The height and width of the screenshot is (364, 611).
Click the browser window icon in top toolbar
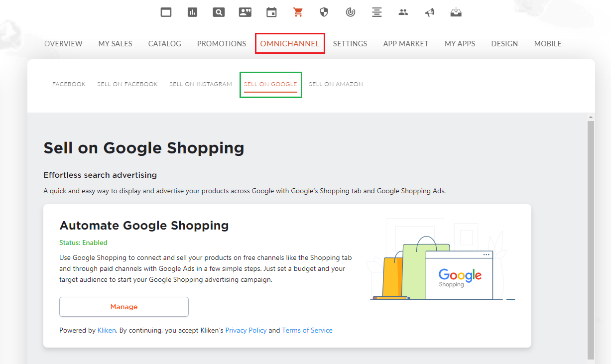click(x=166, y=12)
